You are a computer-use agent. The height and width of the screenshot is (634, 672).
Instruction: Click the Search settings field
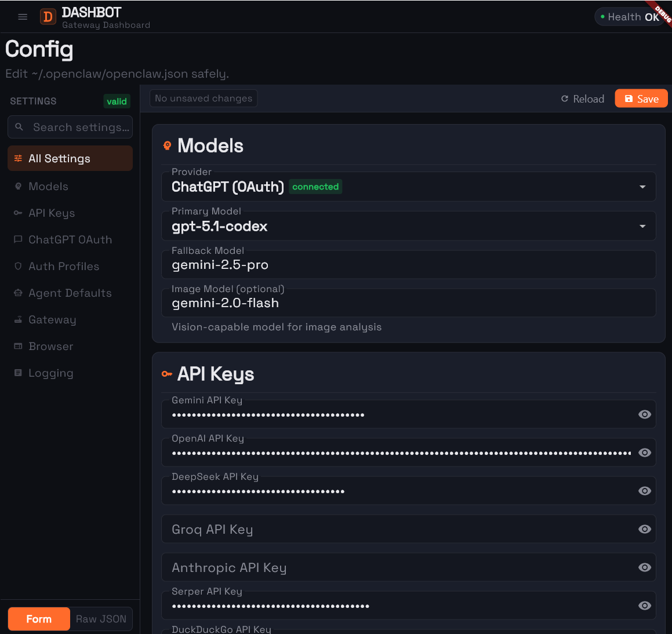pyautogui.click(x=70, y=127)
